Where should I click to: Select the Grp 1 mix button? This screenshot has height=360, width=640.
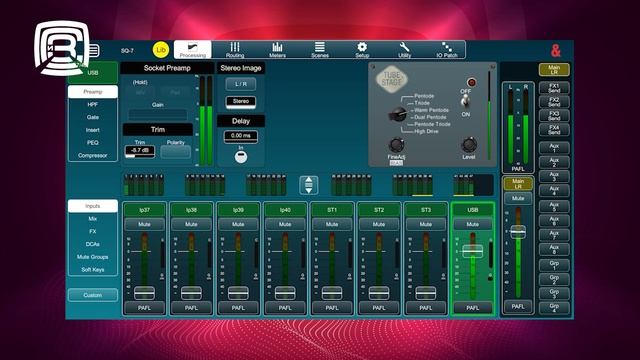[554, 265]
